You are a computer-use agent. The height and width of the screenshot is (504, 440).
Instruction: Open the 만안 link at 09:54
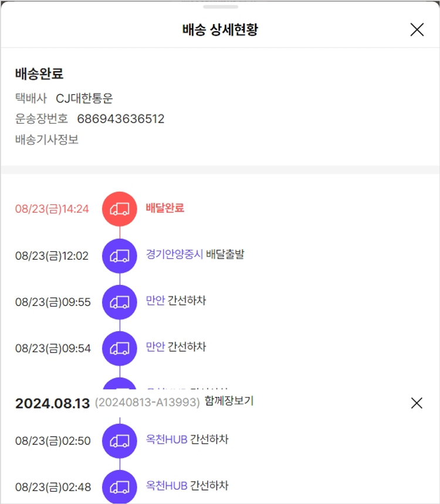click(x=155, y=347)
